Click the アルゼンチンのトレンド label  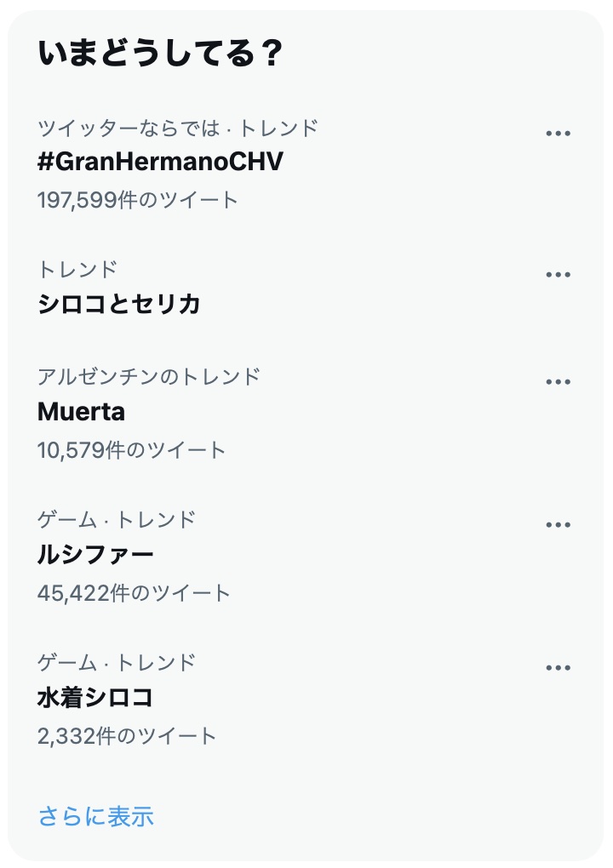point(149,376)
